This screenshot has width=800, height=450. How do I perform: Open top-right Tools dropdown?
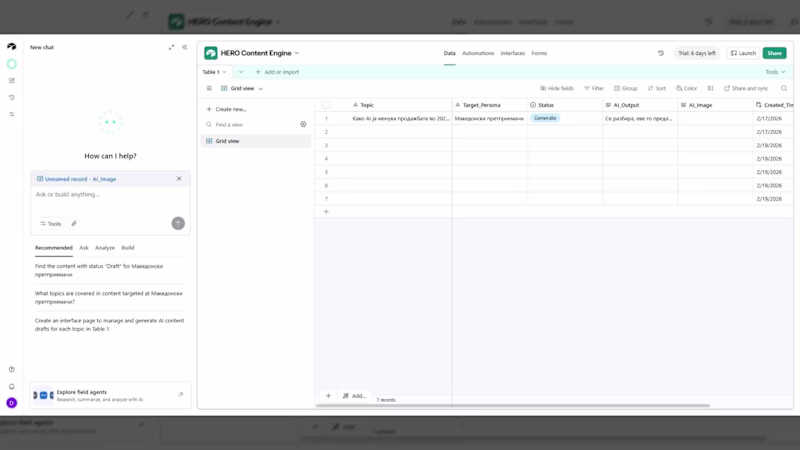775,72
